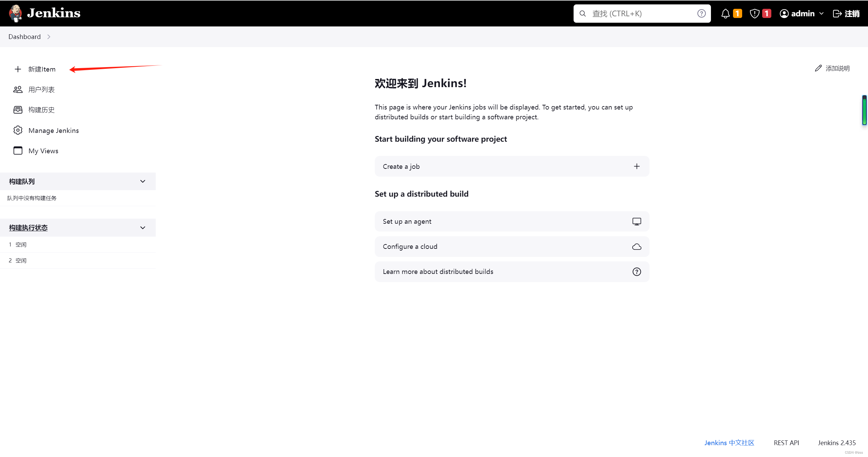Click the security shield icon
The image size is (868, 457).
pyautogui.click(x=755, y=13)
